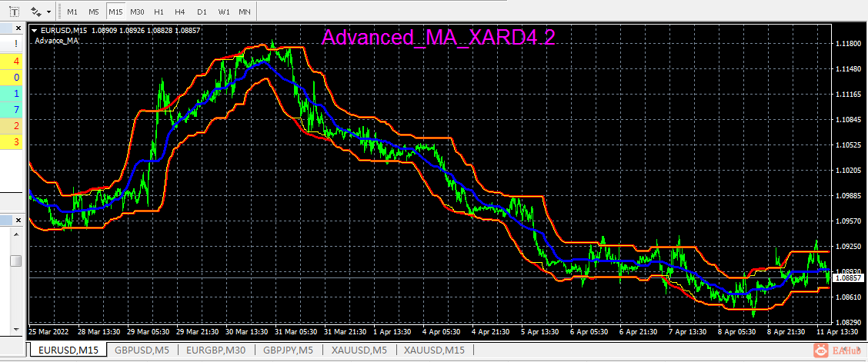868x362 pixels.
Task: Switch chart to MN monthly timeframe
Action: [244, 12]
